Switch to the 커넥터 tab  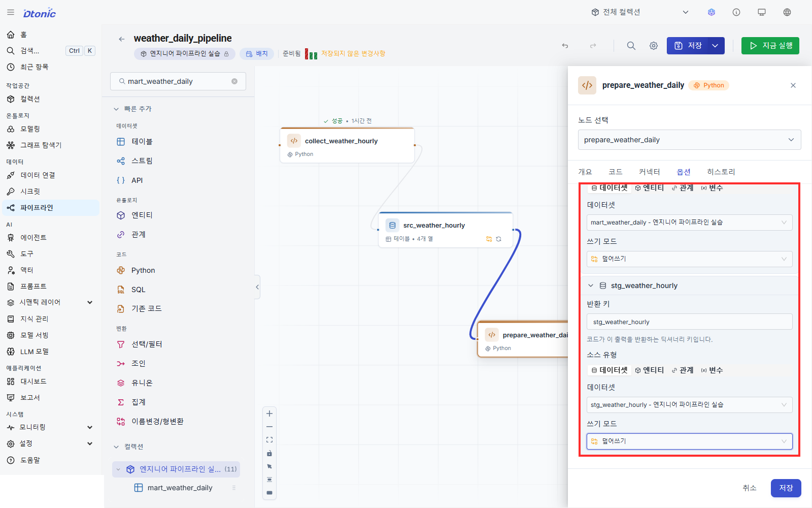650,172
